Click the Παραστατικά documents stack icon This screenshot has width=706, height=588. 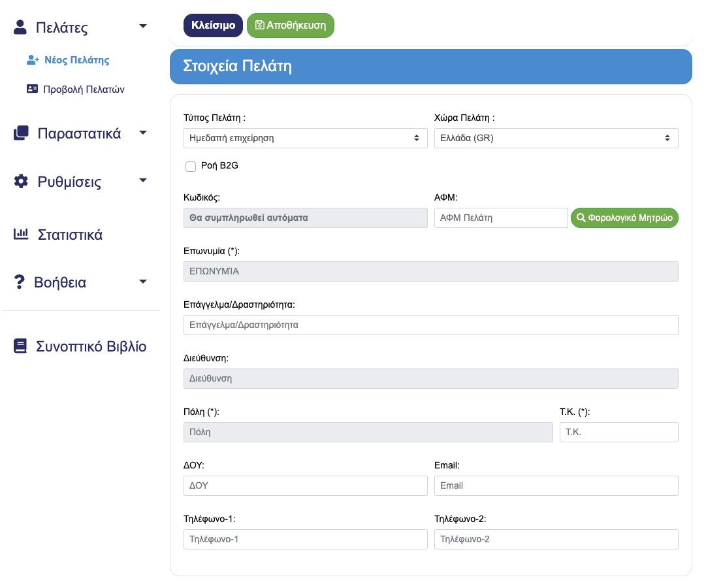pos(21,133)
